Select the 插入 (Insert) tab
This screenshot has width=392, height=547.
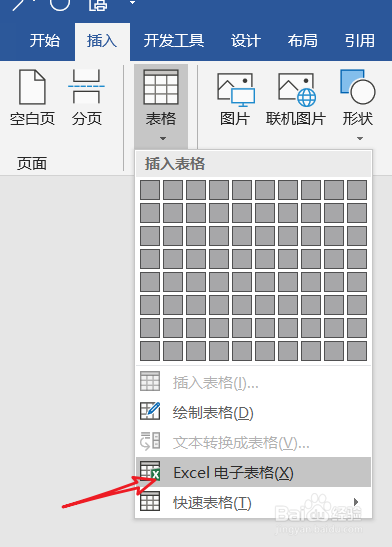coord(102,41)
